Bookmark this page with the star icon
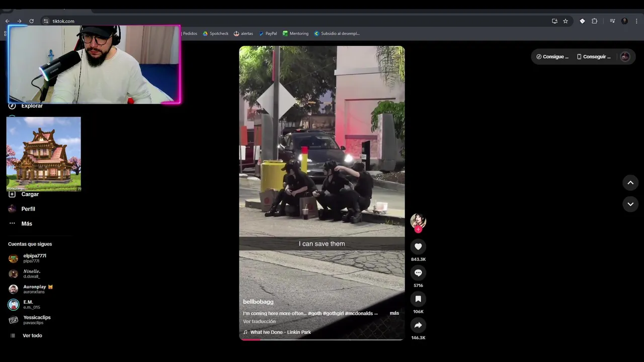644x362 pixels. tap(566, 21)
